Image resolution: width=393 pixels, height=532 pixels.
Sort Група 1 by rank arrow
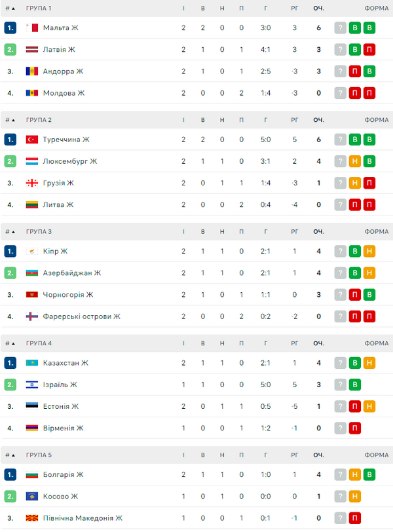(13, 8)
